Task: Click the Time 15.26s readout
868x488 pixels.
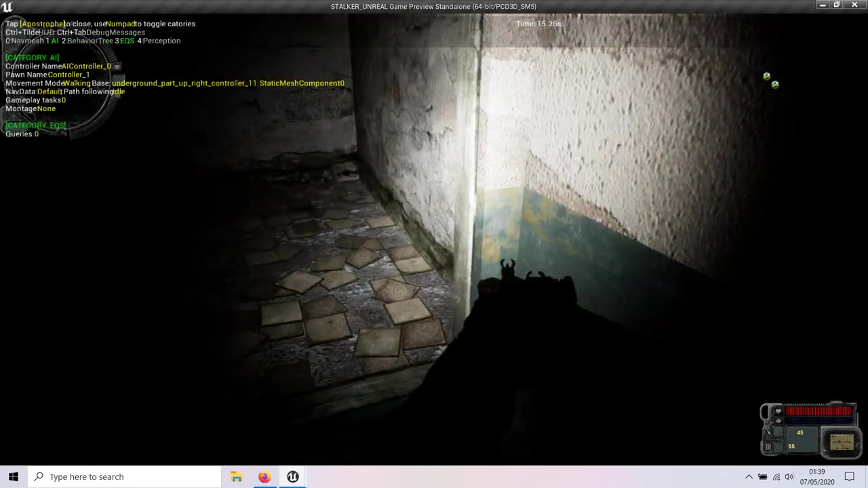Action: pyautogui.click(x=539, y=24)
